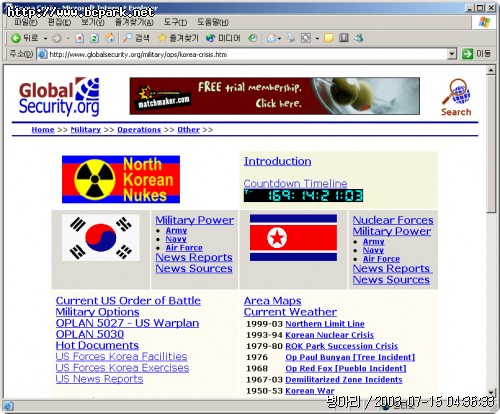This screenshot has height=414, width=500.
Task: Click the Research book toolbar icon
Action: tap(344, 38)
